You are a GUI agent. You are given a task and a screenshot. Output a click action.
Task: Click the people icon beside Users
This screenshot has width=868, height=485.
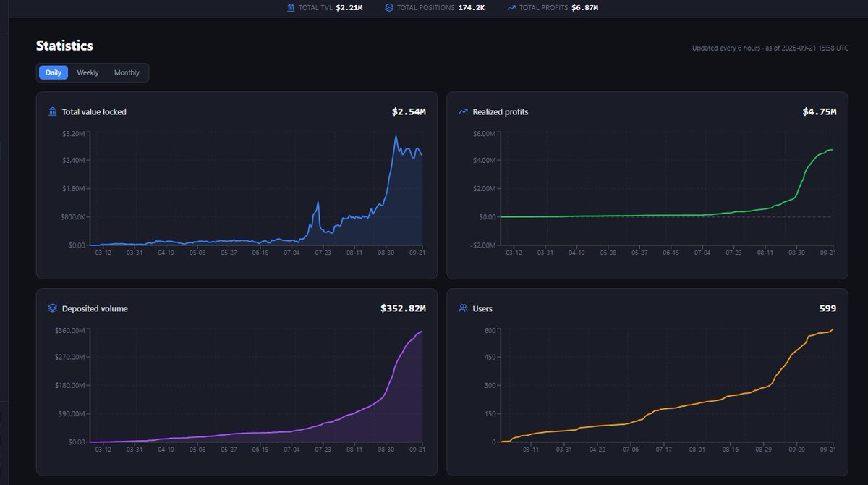pyautogui.click(x=463, y=308)
